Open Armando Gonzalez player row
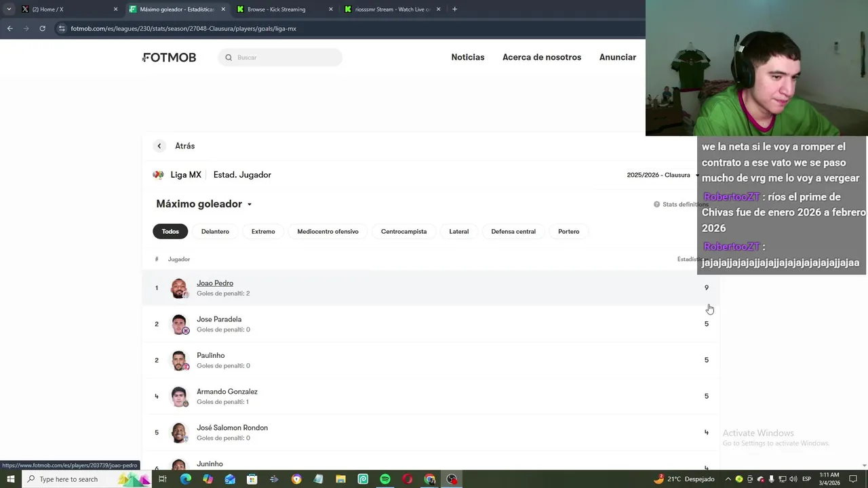The height and width of the screenshot is (488, 868). (431, 396)
